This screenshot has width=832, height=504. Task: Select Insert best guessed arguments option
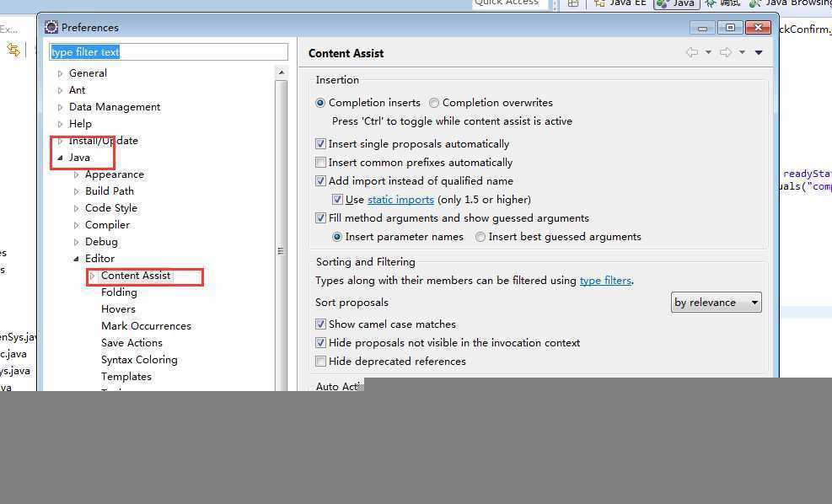click(480, 237)
